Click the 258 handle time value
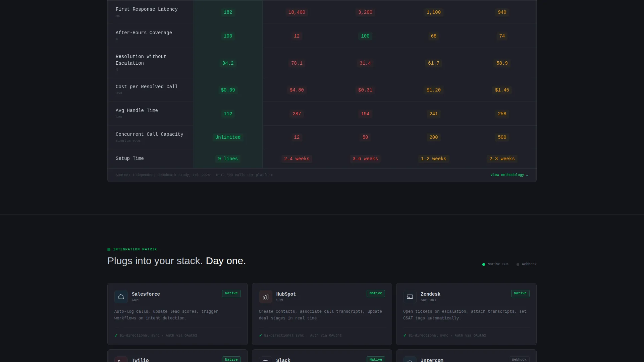 coord(502,114)
